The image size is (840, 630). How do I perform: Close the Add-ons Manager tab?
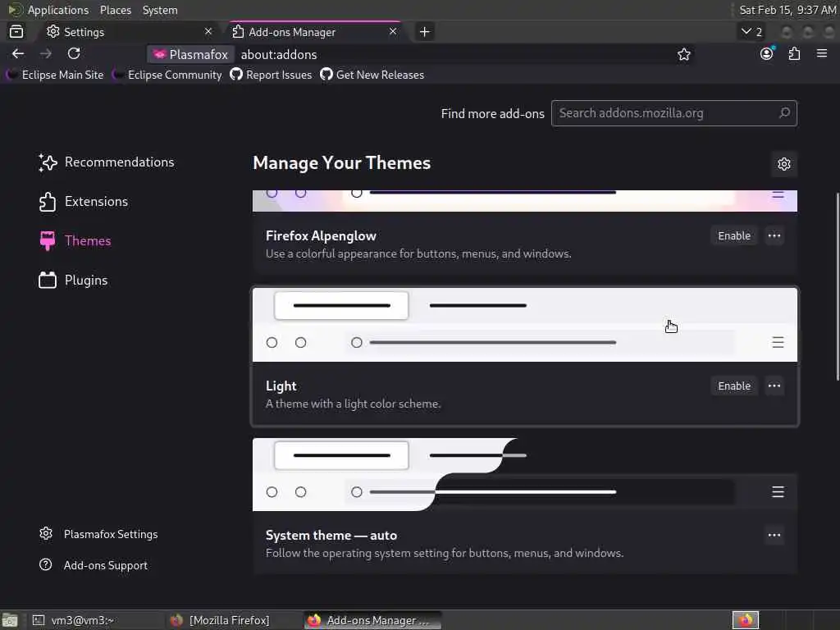[x=393, y=32]
